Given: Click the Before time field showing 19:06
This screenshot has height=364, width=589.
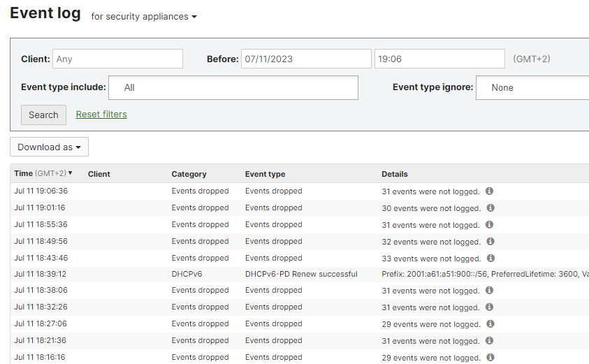Looking at the screenshot, I should point(439,59).
